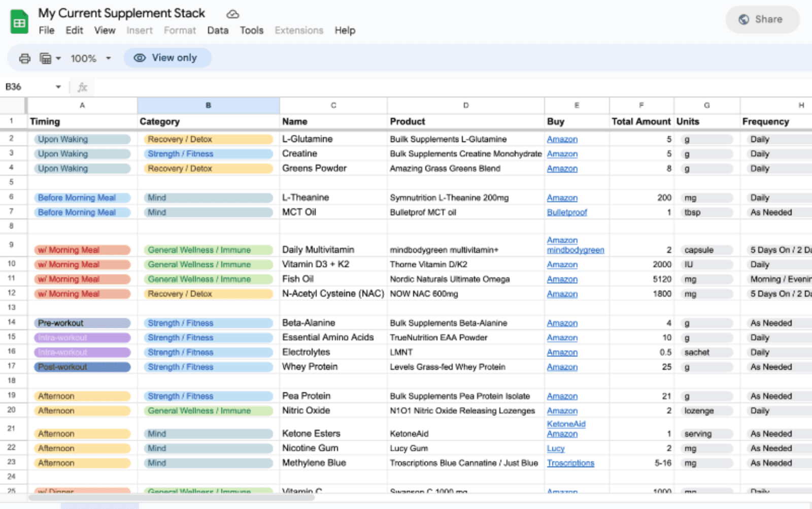Image resolution: width=812 pixels, height=509 pixels.
Task: Open the As Needed frequency dropdown for Pea Protein
Action: 779,396
